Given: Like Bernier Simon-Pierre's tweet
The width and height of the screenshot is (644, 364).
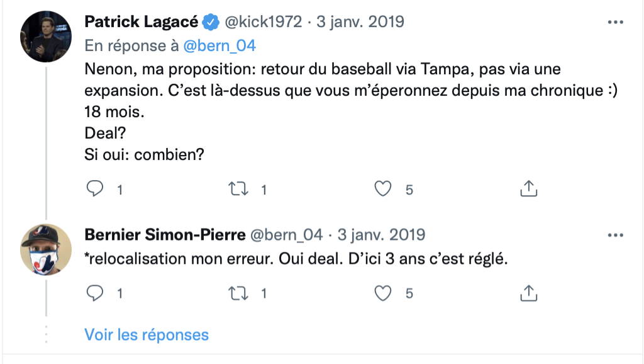Looking at the screenshot, I should 383,293.
